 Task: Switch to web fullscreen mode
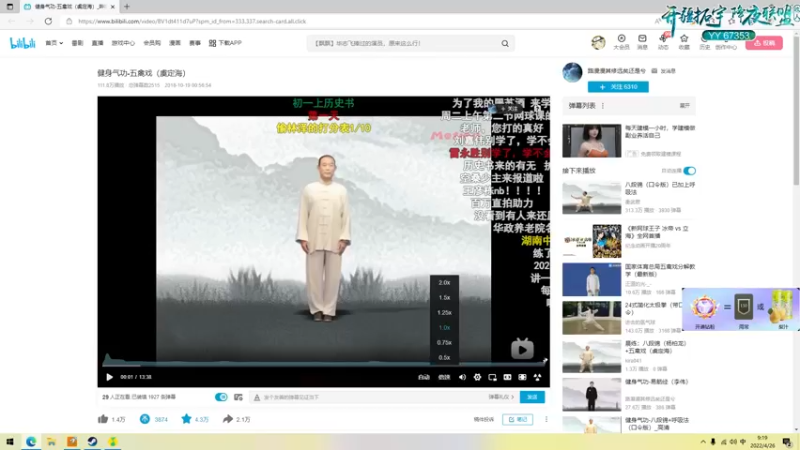click(522, 377)
